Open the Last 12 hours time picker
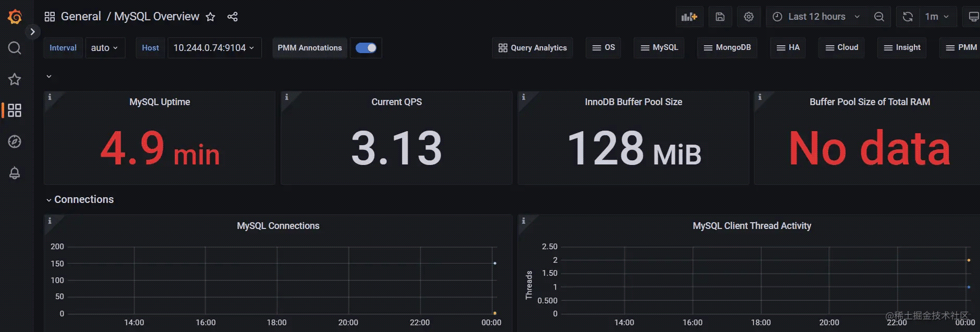This screenshot has width=980, height=332. pos(816,17)
